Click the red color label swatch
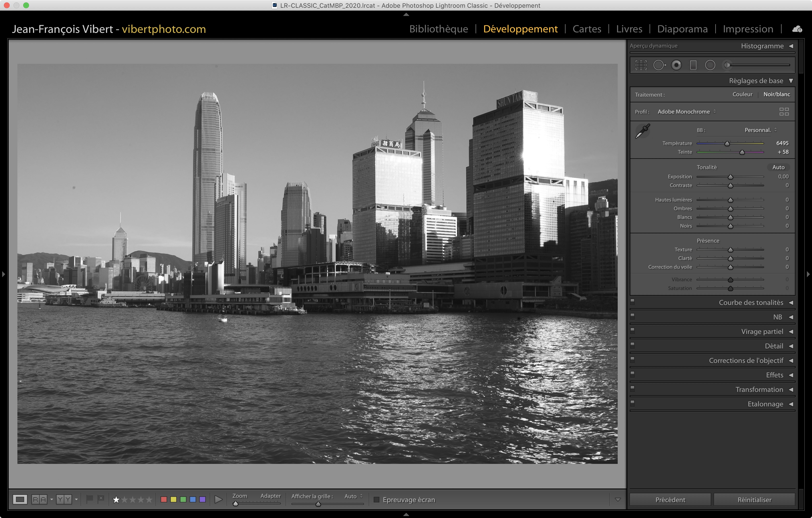Viewport: 812px width, 518px height. [x=164, y=499]
